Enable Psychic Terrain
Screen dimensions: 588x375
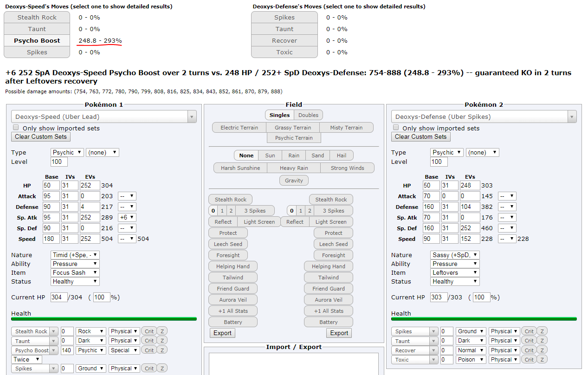294,138
